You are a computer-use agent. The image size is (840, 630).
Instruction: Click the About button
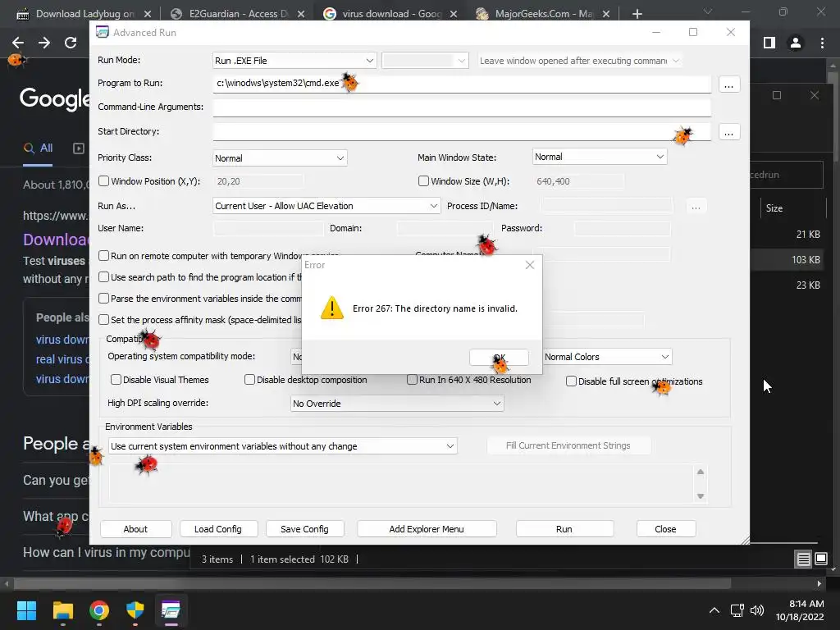click(x=135, y=529)
